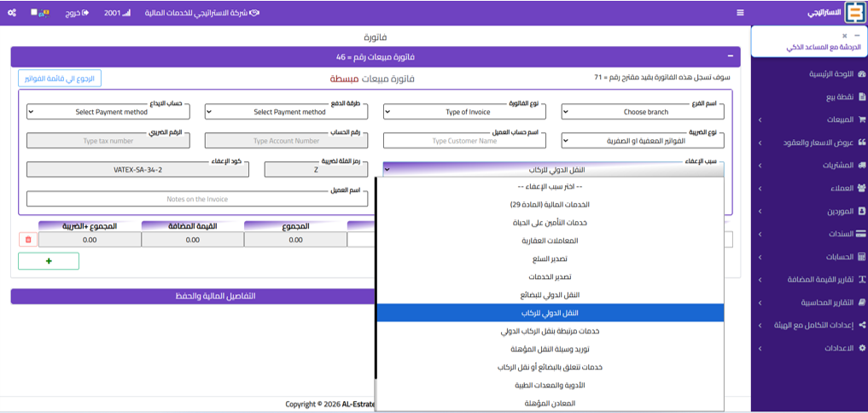Viewport: 868px width, 413px height.
Task: Expand the المشتريات purchases submenu chevron
Action: tap(760, 165)
